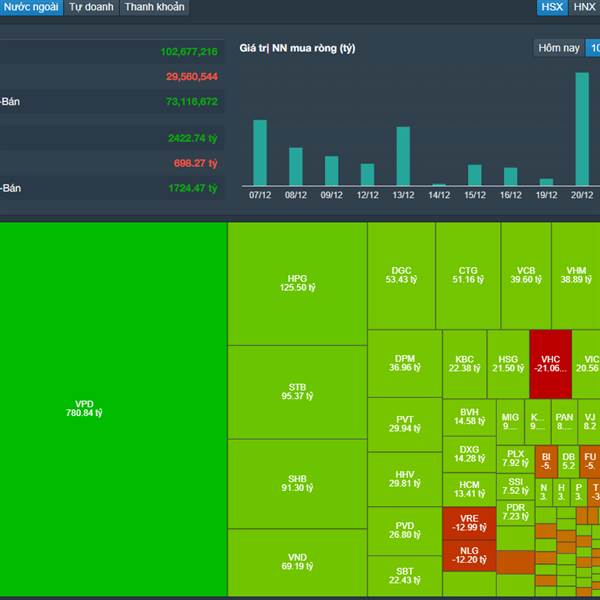Switch to the HNX exchange

tap(584, 7)
